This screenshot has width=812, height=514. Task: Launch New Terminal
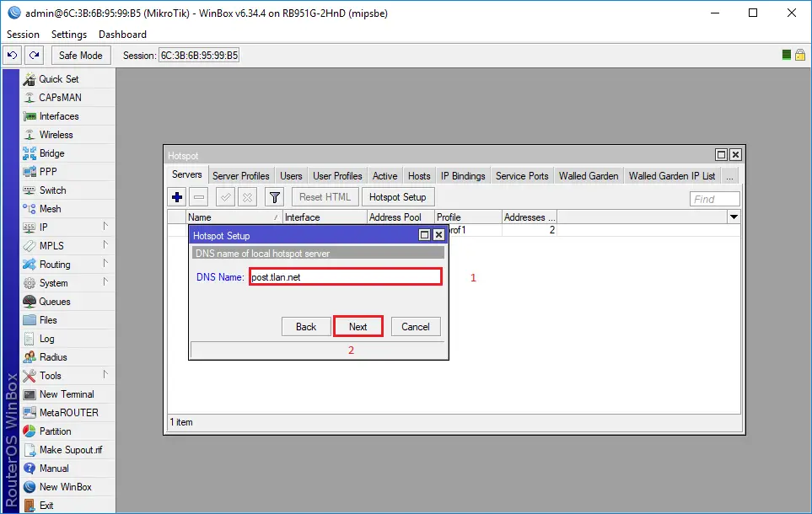pyautogui.click(x=67, y=394)
